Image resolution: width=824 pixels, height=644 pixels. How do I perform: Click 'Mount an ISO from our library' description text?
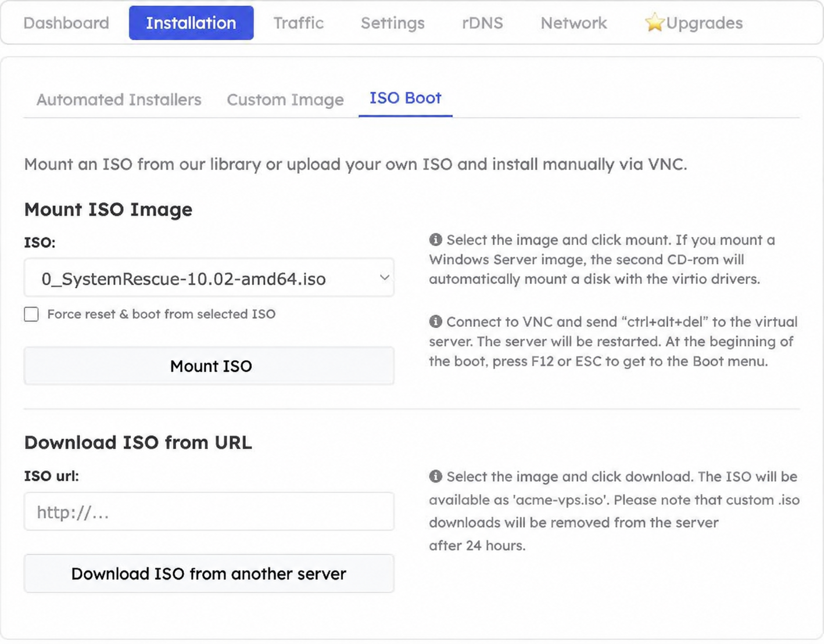pyautogui.click(x=356, y=164)
